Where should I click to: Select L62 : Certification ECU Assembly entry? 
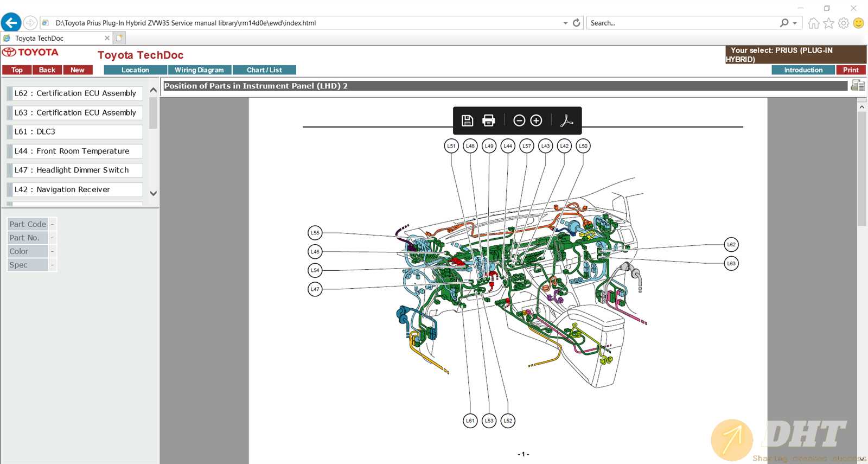click(x=75, y=93)
